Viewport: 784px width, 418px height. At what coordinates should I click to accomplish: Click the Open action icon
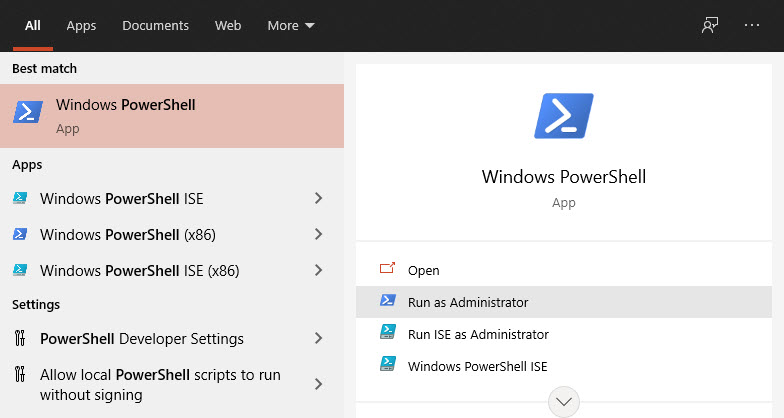point(388,270)
